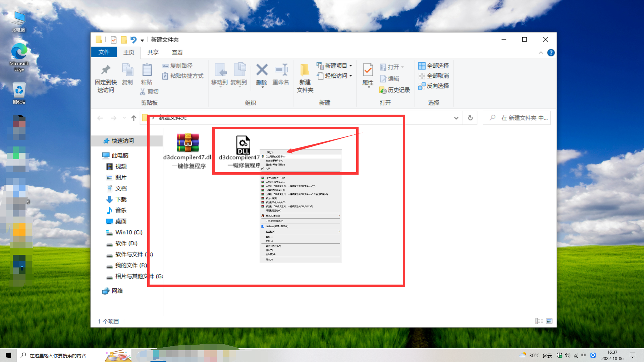
Task: Click the folder search input box
Action: [x=520, y=118]
